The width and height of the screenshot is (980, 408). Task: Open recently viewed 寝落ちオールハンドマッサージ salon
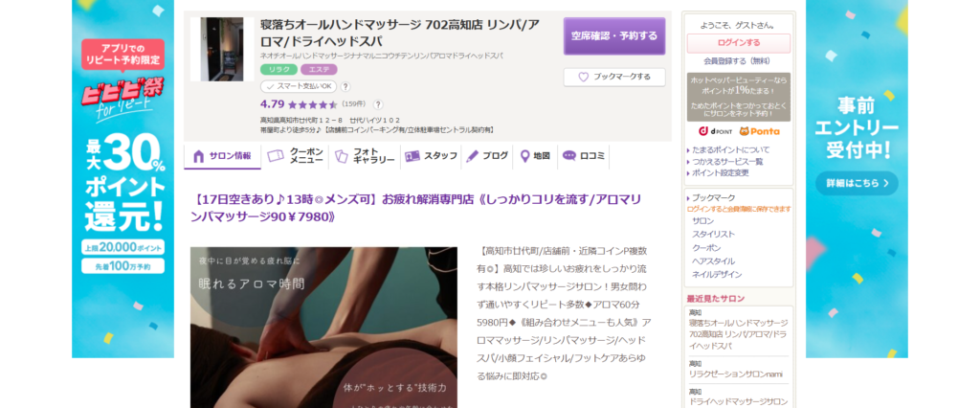[x=738, y=334]
